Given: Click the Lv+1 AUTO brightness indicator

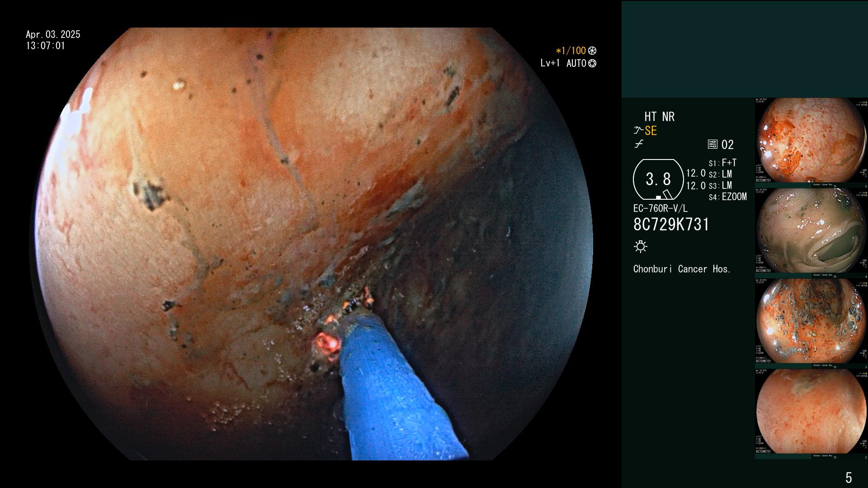Looking at the screenshot, I should coord(568,63).
